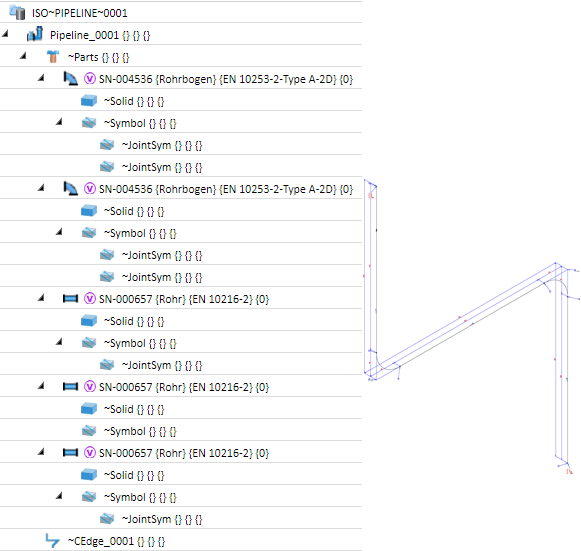This screenshot has width=581, height=551.
Task: Select second ~JointSym label under second SN-004536
Action: coord(162,278)
